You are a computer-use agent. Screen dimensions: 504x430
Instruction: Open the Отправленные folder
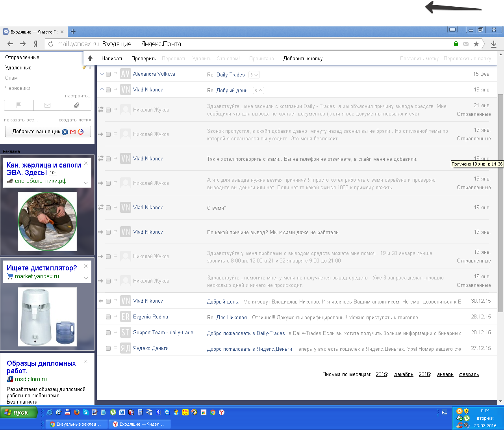[x=22, y=58]
